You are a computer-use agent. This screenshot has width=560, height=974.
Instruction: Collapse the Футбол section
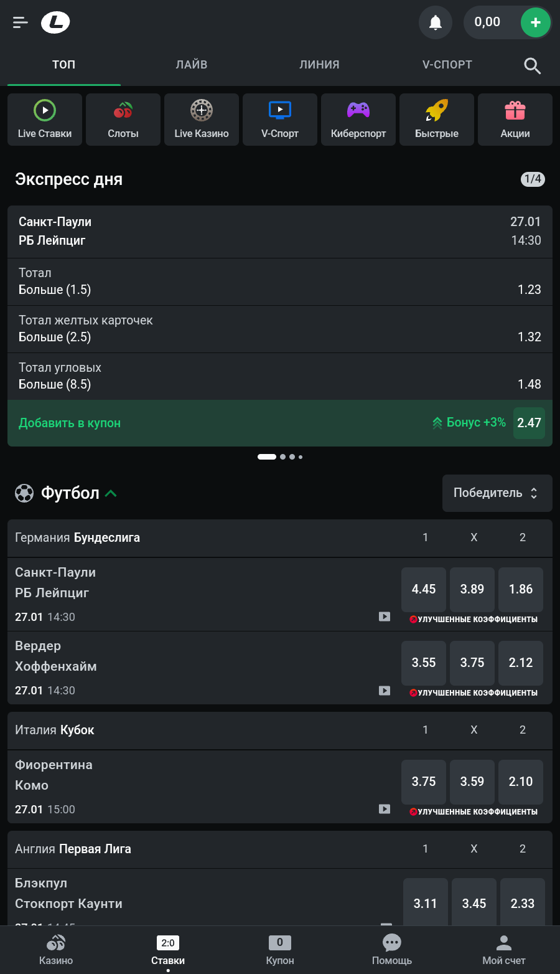point(111,493)
